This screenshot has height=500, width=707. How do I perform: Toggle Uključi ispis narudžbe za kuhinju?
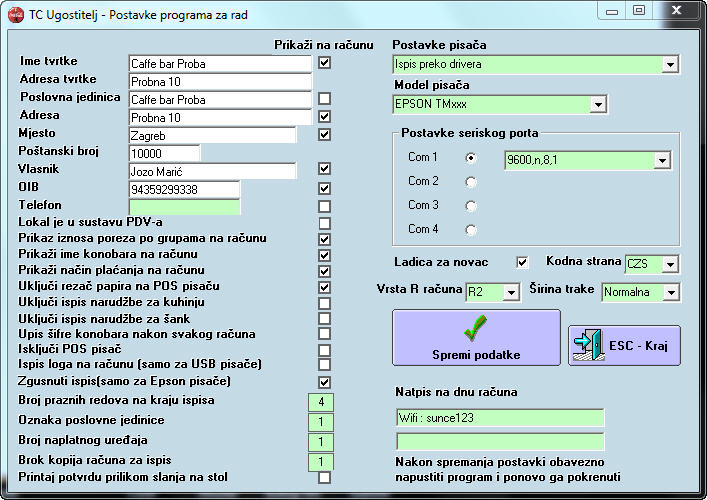(324, 303)
